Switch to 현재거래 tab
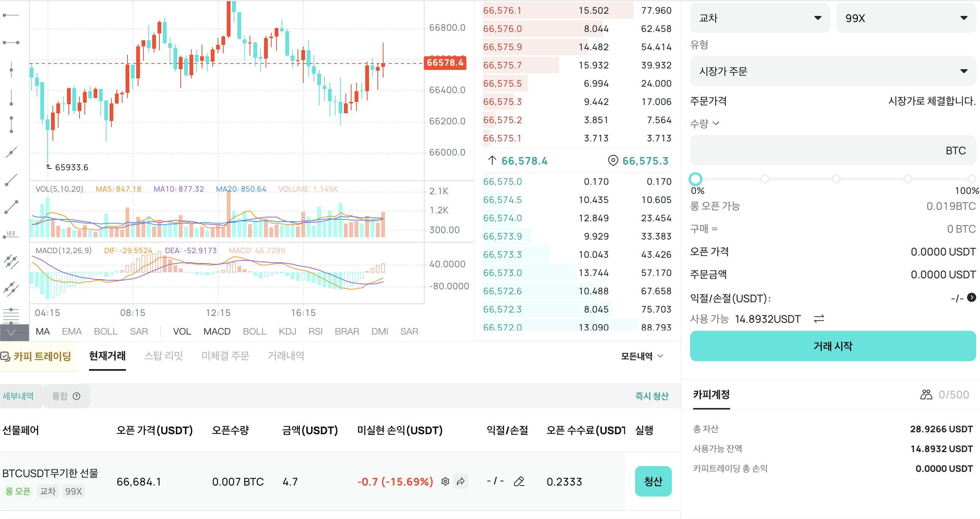The width and height of the screenshot is (980, 519). click(x=107, y=356)
